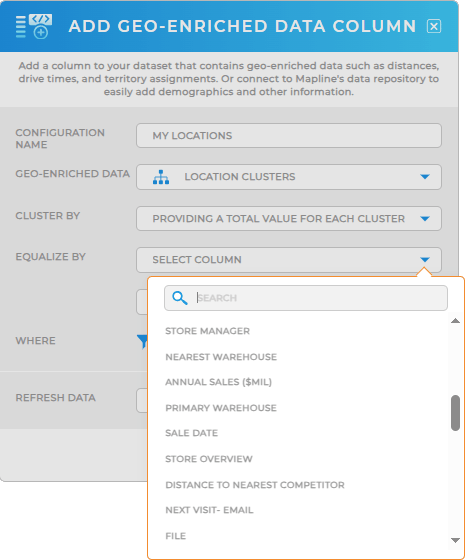Viewport: 465px width, 560px height.
Task: Choose Sale Date from the options
Action: [192, 433]
